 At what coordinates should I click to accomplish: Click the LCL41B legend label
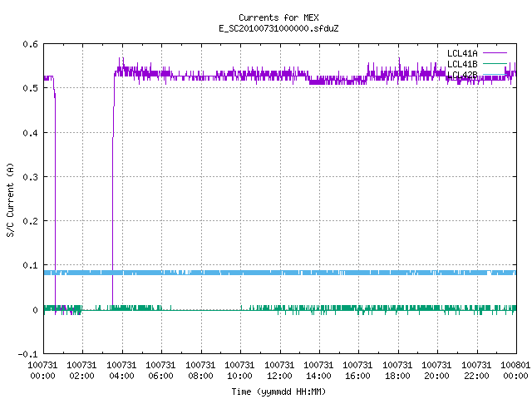[462, 64]
